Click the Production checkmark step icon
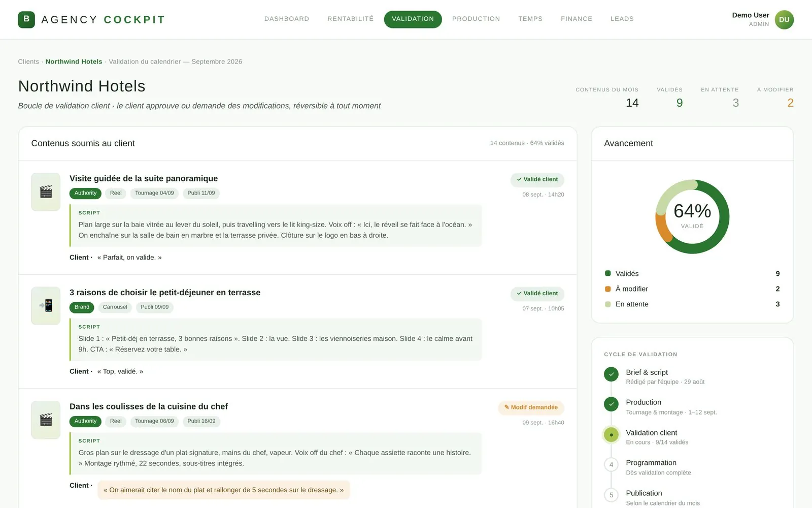This screenshot has height=508, width=812. point(611,404)
